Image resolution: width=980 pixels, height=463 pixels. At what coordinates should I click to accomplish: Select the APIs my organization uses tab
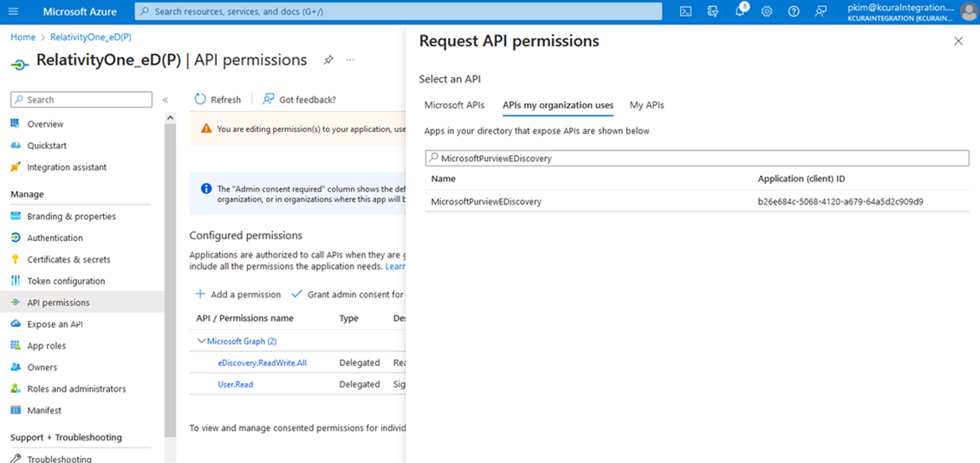558,105
